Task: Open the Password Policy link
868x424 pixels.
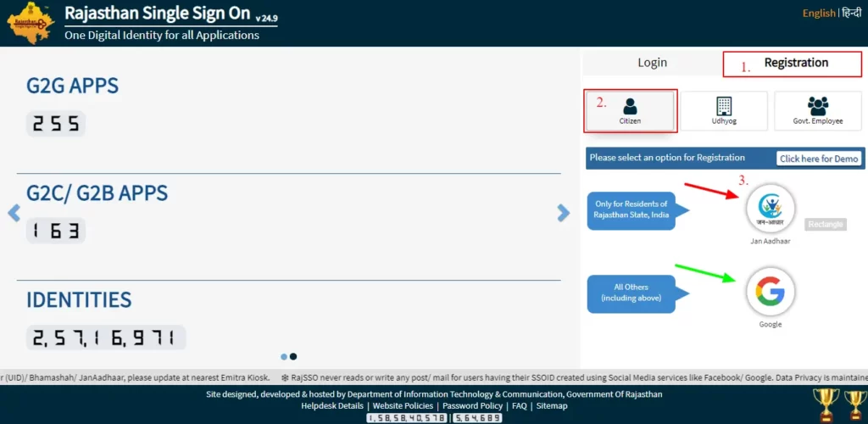Action: click(473, 405)
